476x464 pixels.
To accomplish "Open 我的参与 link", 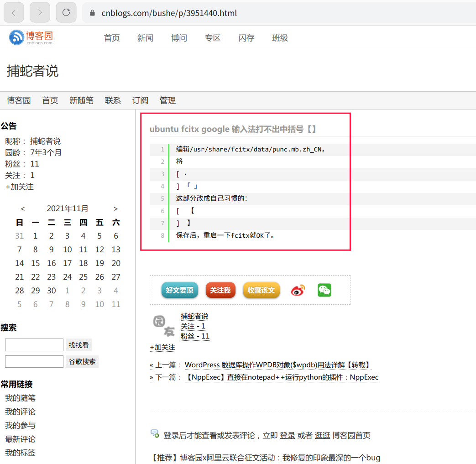I will 21,426.
